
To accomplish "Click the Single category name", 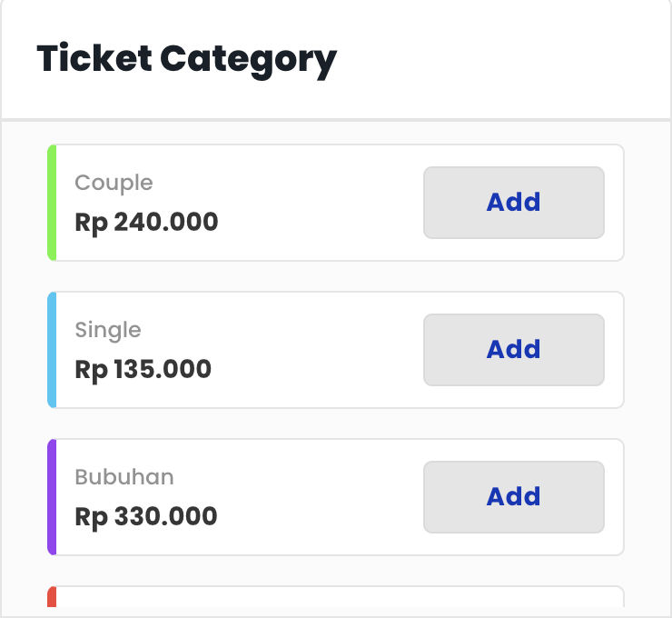I will [108, 330].
